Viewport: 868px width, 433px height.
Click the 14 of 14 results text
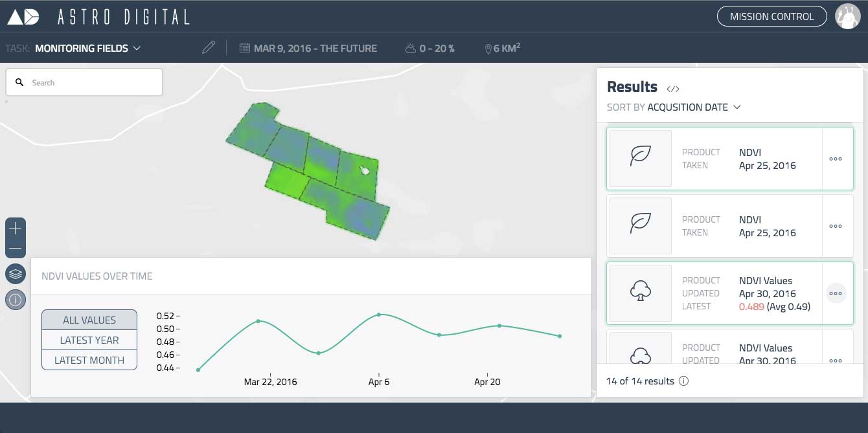click(x=640, y=381)
